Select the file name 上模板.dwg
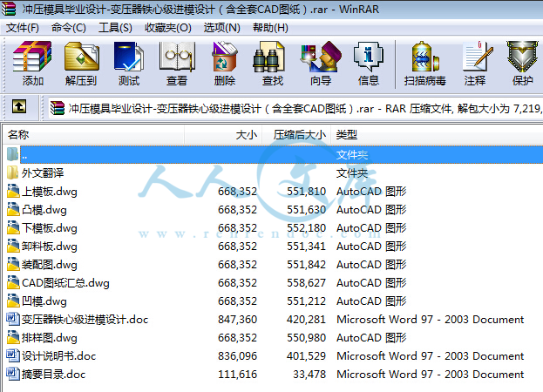This screenshot has width=543, height=392. tap(50, 192)
